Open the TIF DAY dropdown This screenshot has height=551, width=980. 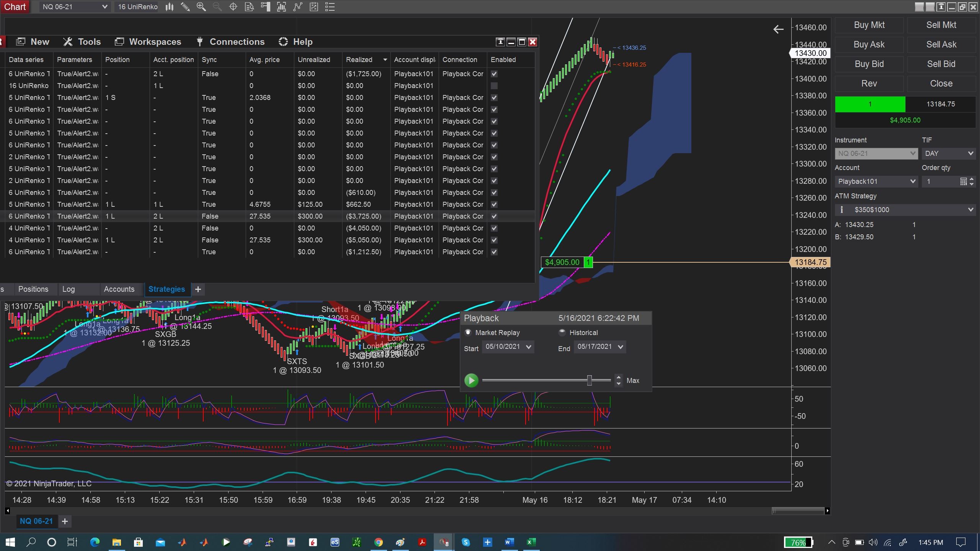tap(948, 154)
